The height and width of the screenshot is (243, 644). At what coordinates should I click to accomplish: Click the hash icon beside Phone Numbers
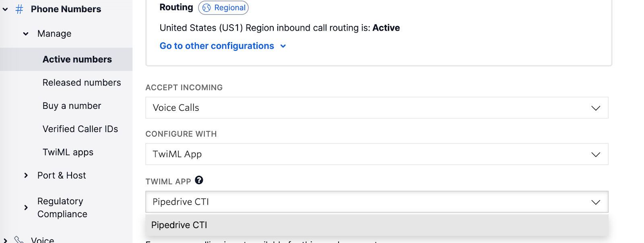point(19,9)
